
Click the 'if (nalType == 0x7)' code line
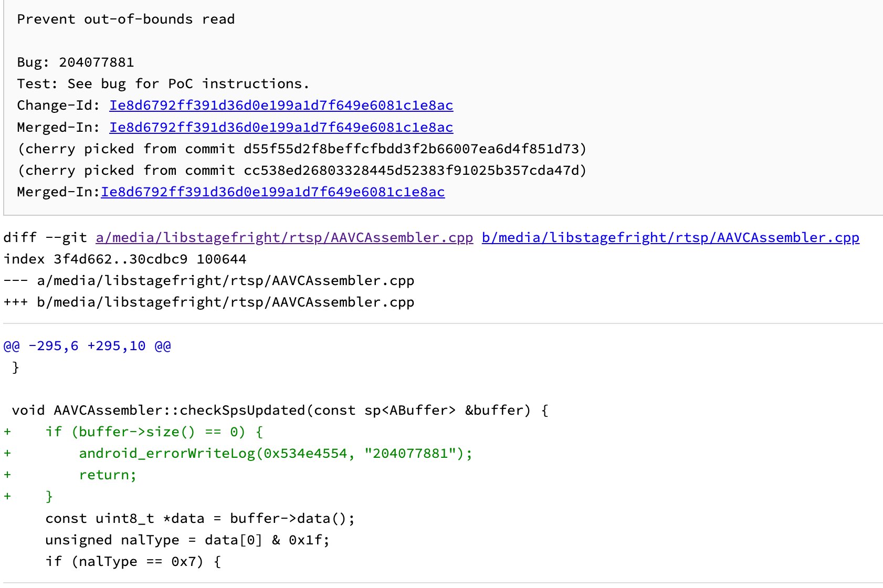133,562
